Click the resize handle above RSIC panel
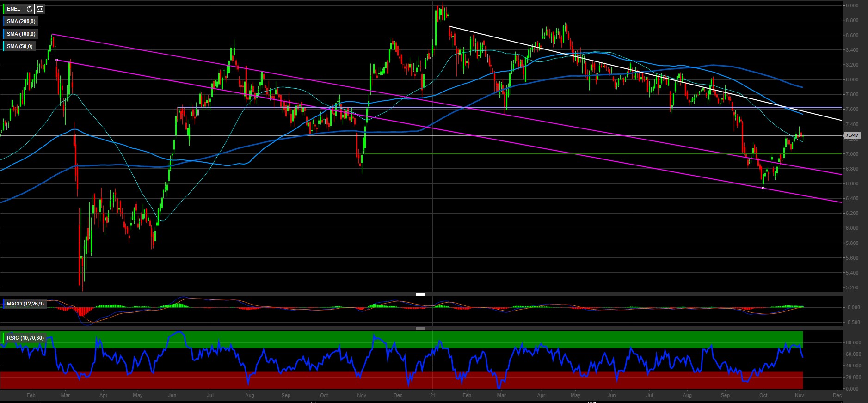Viewport: 868px width, 403px height. [x=420, y=329]
